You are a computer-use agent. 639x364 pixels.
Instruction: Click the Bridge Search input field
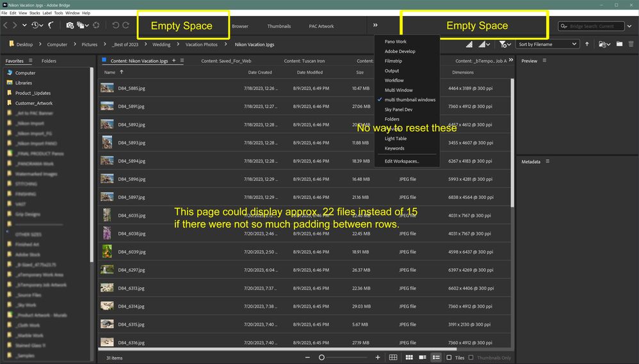pyautogui.click(x=592, y=26)
